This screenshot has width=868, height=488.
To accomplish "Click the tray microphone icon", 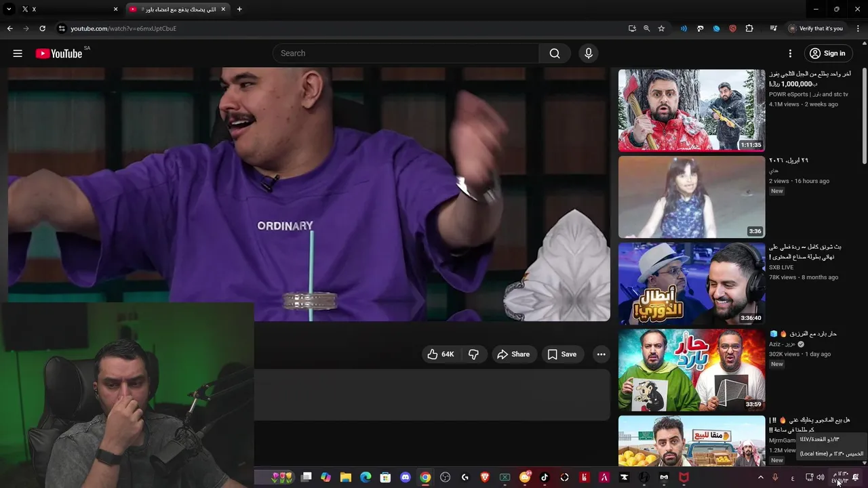I will pyautogui.click(x=775, y=477).
